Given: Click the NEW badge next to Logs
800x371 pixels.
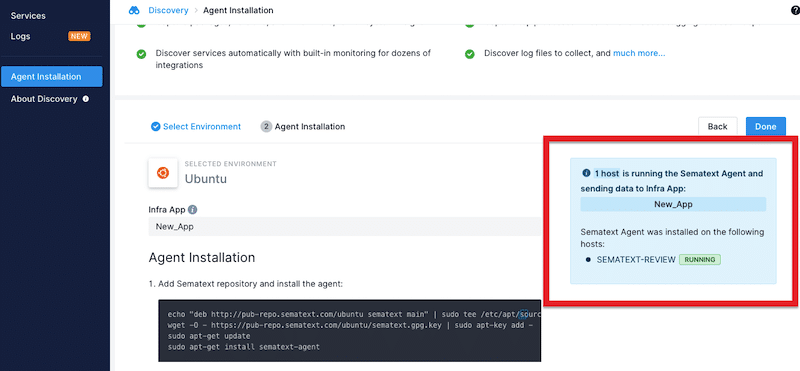Looking at the screenshot, I should pyautogui.click(x=79, y=36).
